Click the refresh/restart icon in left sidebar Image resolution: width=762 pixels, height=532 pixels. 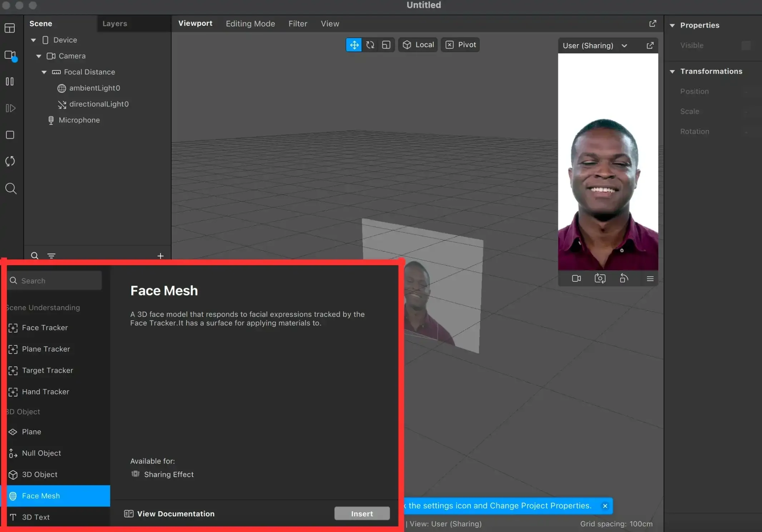10,161
